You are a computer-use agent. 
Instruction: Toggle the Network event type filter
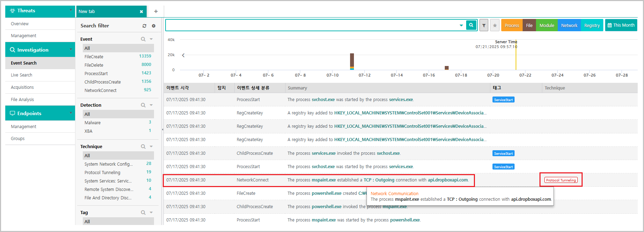pyautogui.click(x=569, y=25)
